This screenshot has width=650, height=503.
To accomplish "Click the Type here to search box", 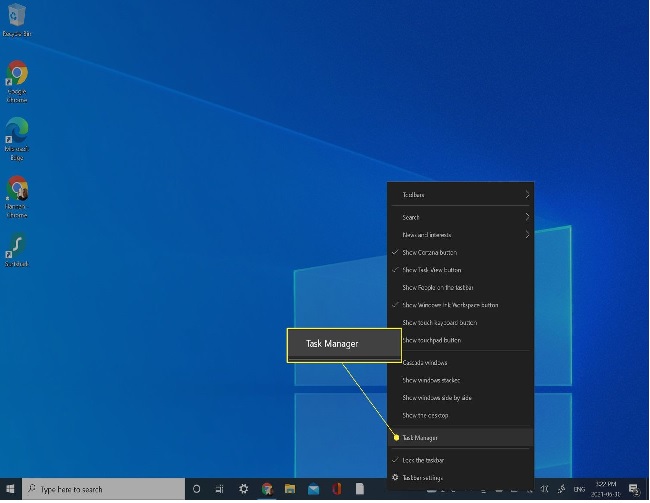I will coord(103,489).
